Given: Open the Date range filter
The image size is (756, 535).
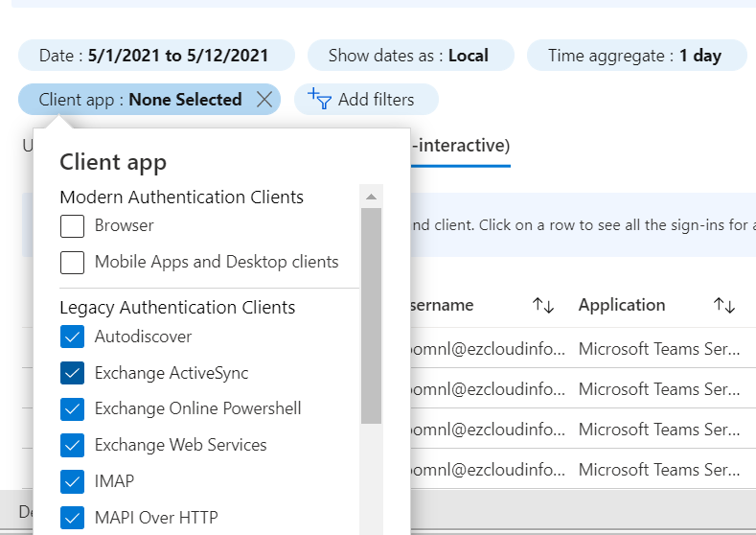Looking at the screenshot, I should click(x=156, y=56).
